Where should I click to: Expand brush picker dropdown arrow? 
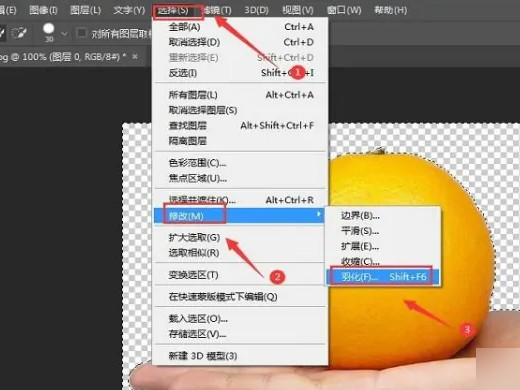pos(64,34)
